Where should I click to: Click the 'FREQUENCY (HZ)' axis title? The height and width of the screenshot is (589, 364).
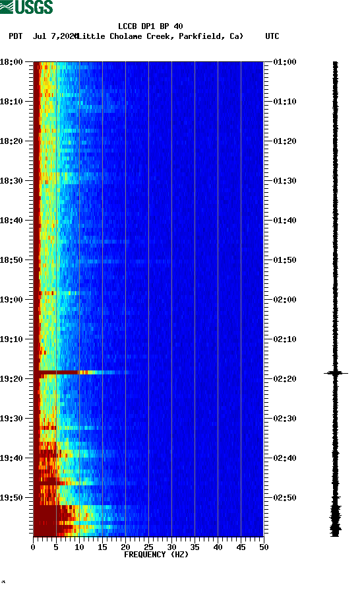[x=156, y=555]
